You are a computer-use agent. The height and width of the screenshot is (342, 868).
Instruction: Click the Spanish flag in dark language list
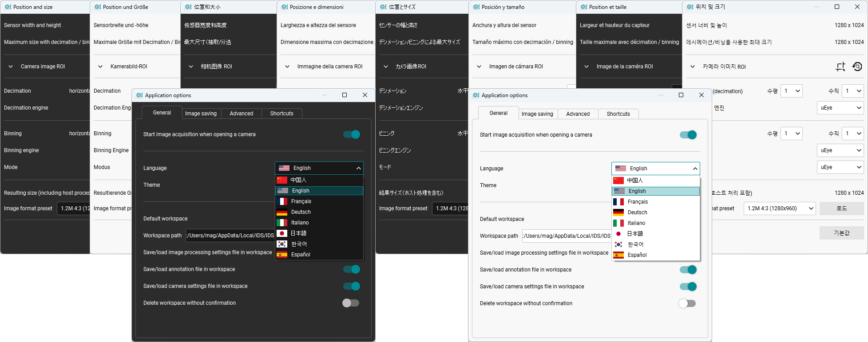point(282,255)
